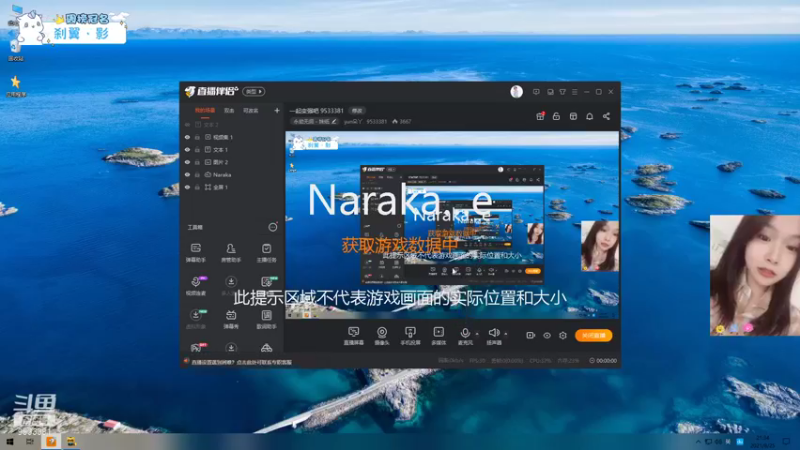800x450 pixels.
Task: Open the mode pill dropdown beside the logo
Action: click(x=254, y=91)
